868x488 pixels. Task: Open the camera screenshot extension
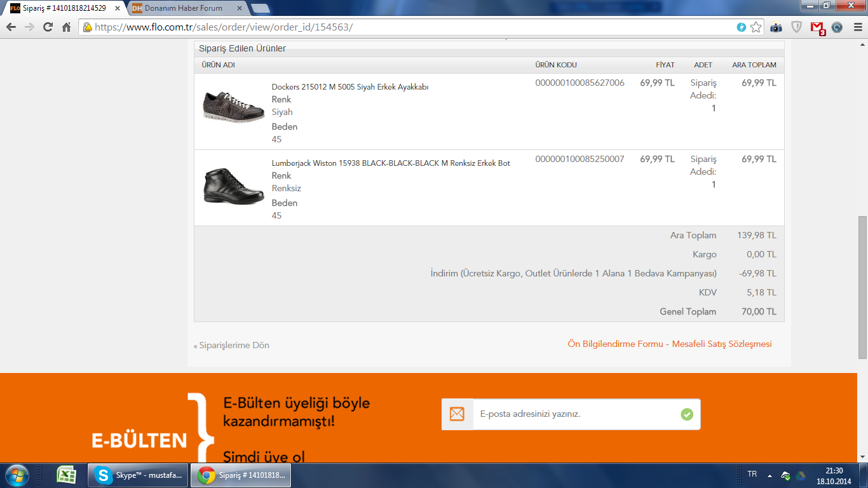click(x=776, y=27)
